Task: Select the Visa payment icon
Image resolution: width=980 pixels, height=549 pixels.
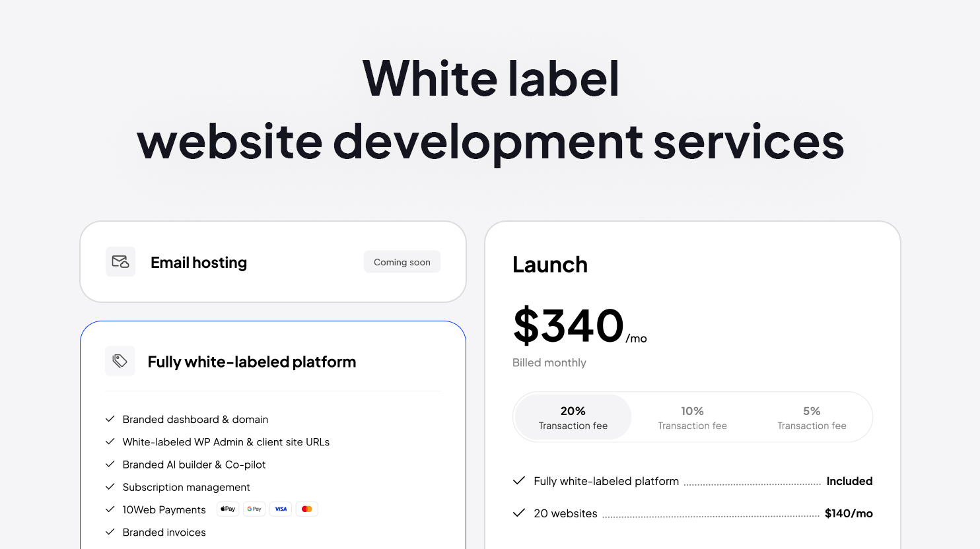Action: (x=281, y=509)
